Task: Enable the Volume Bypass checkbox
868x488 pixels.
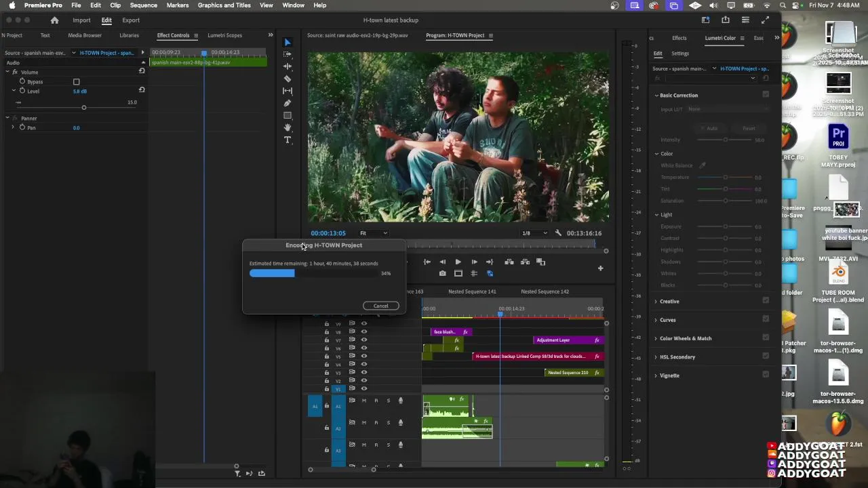Action: pyautogui.click(x=77, y=82)
